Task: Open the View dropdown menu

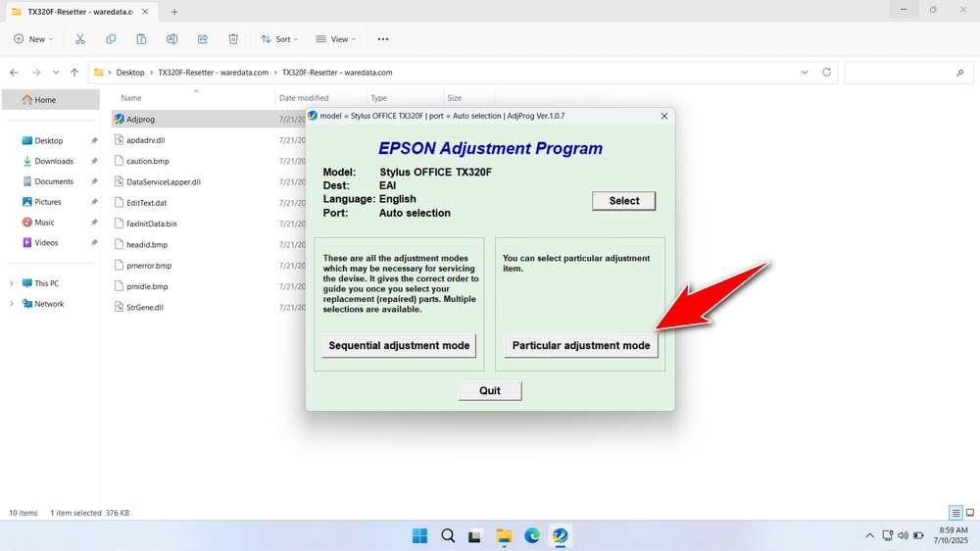Action: (335, 39)
